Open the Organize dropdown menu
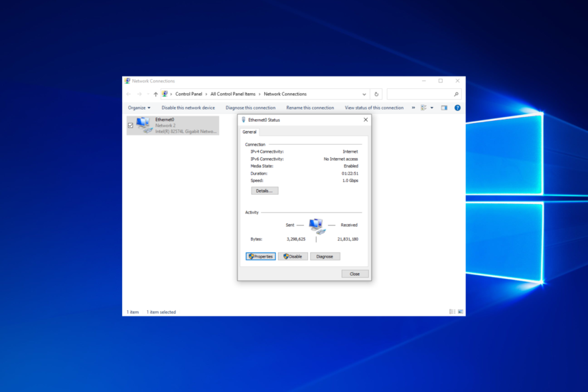This screenshot has width=588, height=392. [x=139, y=108]
